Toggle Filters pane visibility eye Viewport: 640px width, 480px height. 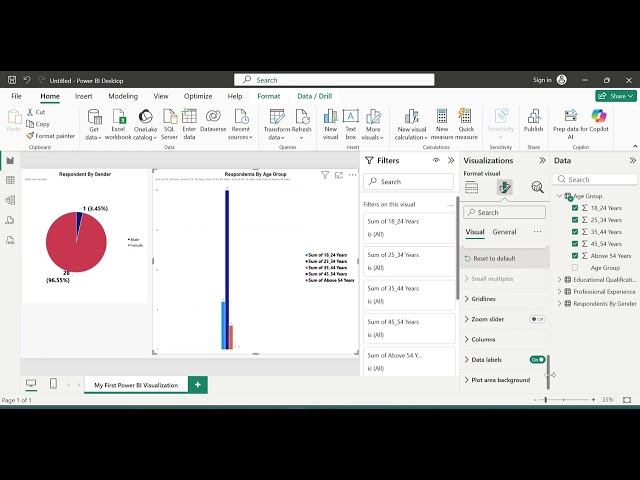(436, 160)
